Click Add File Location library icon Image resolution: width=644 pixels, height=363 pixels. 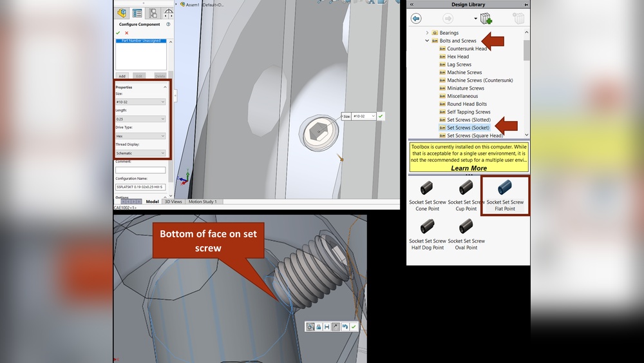pos(486,19)
